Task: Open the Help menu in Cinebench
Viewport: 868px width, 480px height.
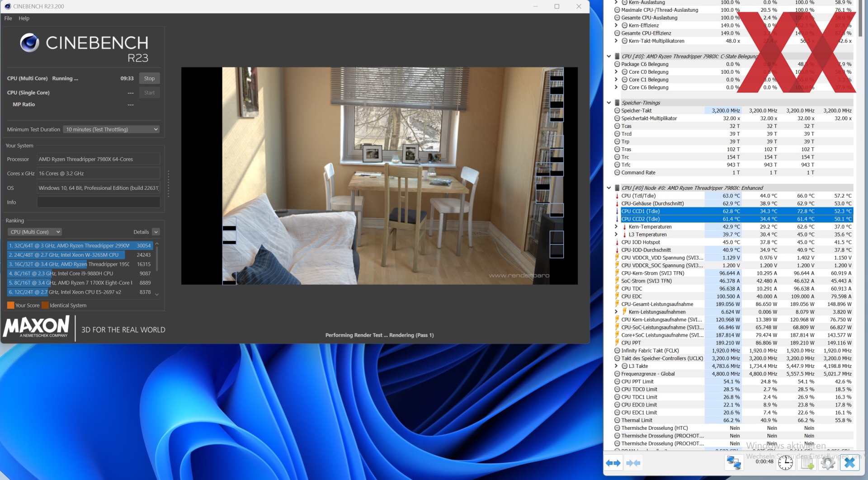Action: 24,19
